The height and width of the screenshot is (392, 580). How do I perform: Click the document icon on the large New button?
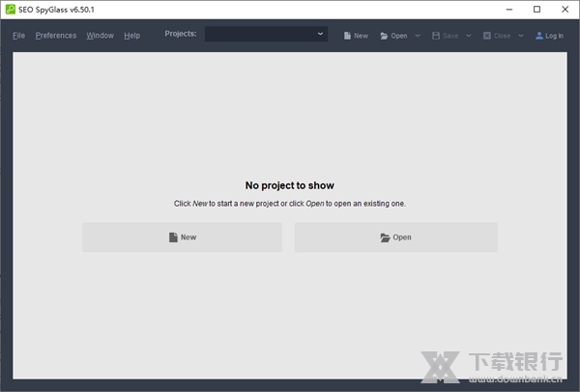(173, 237)
